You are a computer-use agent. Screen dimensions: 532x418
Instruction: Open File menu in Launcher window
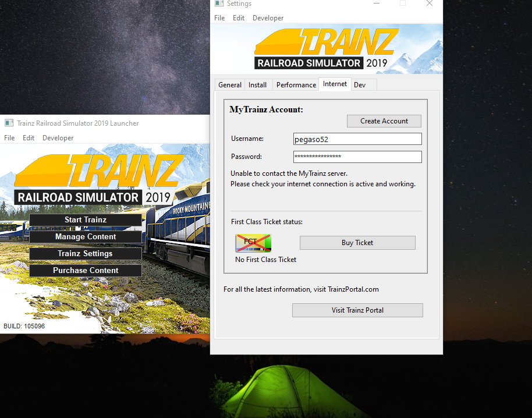click(9, 138)
